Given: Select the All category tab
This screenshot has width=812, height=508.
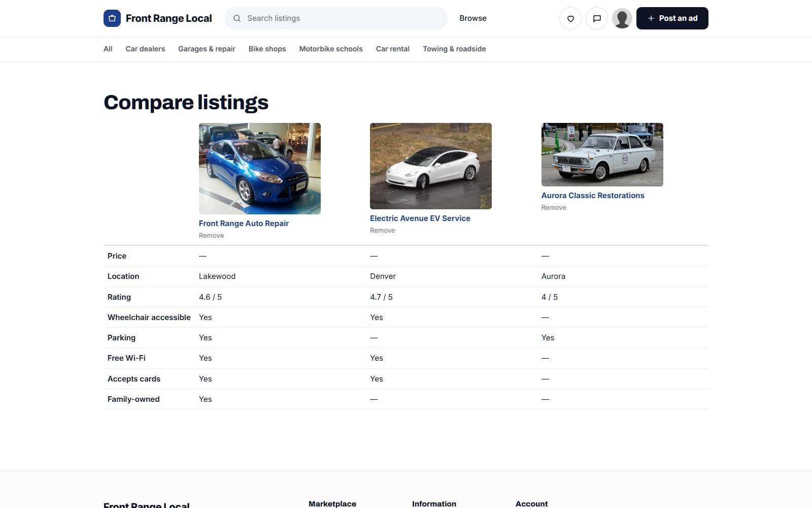Looking at the screenshot, I should click(108, 49).
